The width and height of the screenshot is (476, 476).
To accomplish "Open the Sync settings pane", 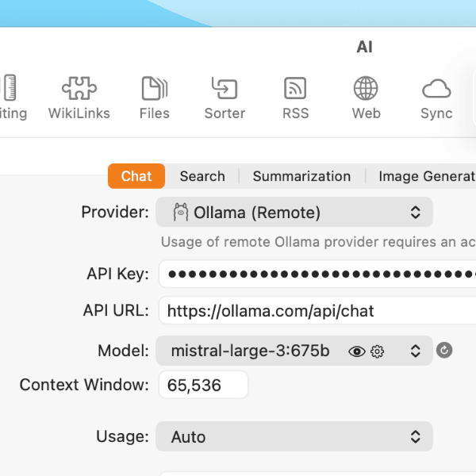I will point(436,98).
